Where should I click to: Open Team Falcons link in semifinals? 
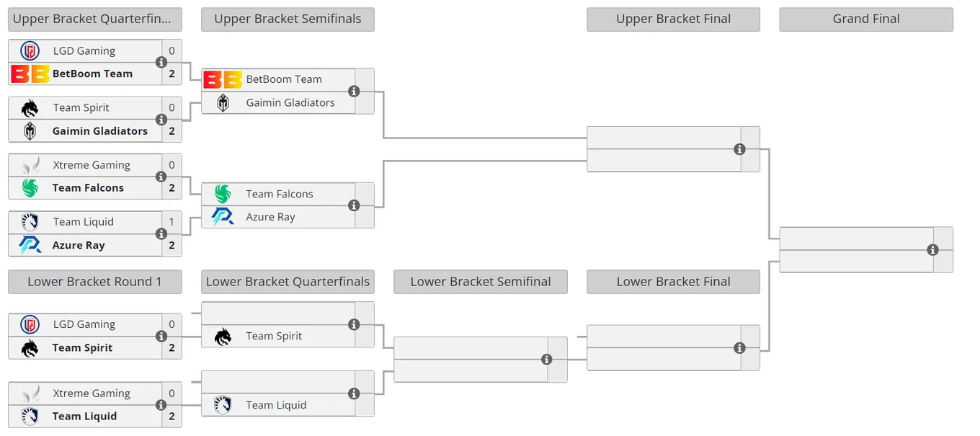click(280, 194)
